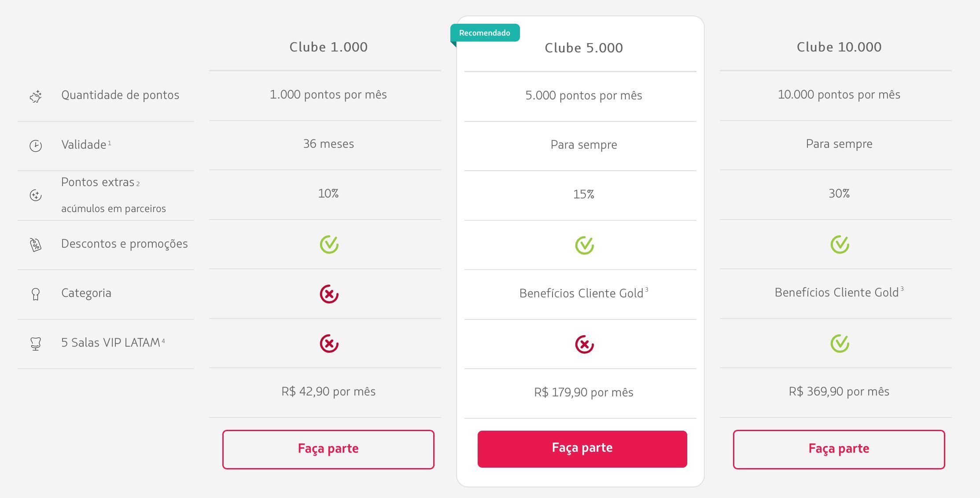Click the green check for Clube 1.000 discounts
Screen dimensions: 980x498
pos(329,244)
